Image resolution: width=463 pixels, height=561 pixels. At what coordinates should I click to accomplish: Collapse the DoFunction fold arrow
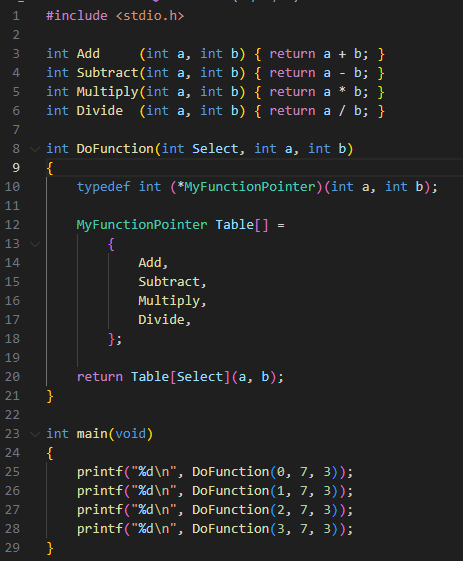click(x=35, y=149)
